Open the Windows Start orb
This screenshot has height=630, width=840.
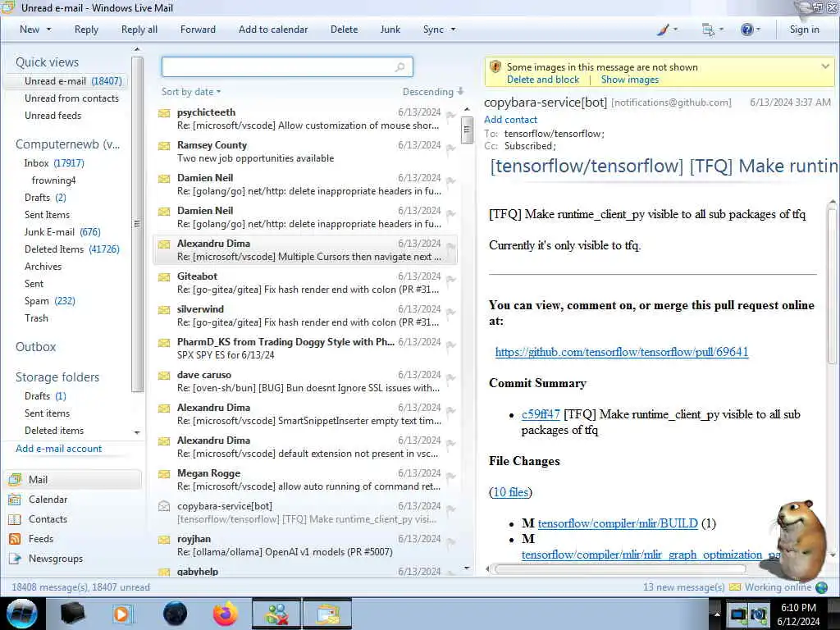[x=21, y=614]
